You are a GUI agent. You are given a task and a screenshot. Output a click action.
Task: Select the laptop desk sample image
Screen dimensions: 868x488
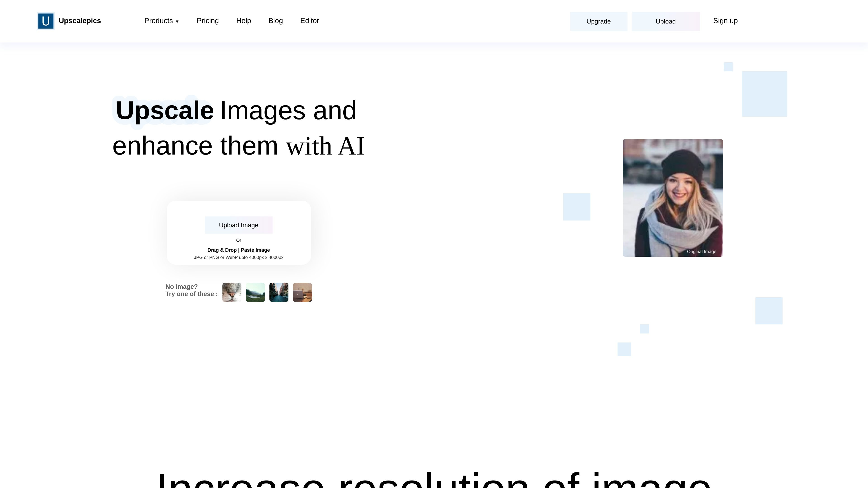[302, 292]
